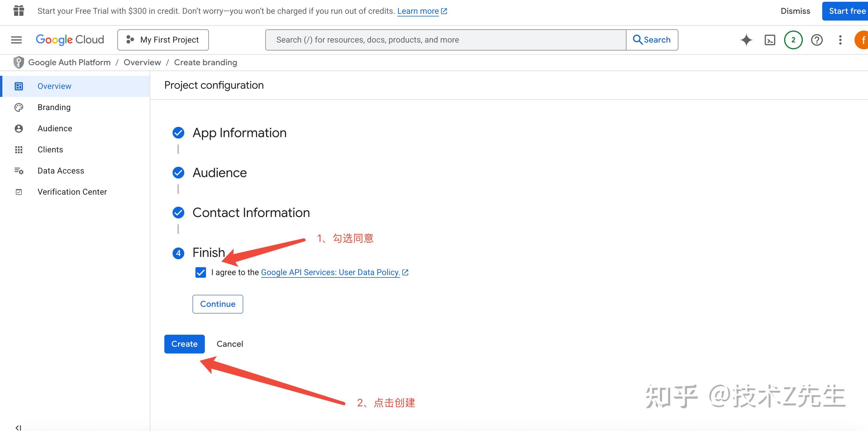Open the Audience person icon
The height and width of the screenshot is (431, 868).
[19, 128]
